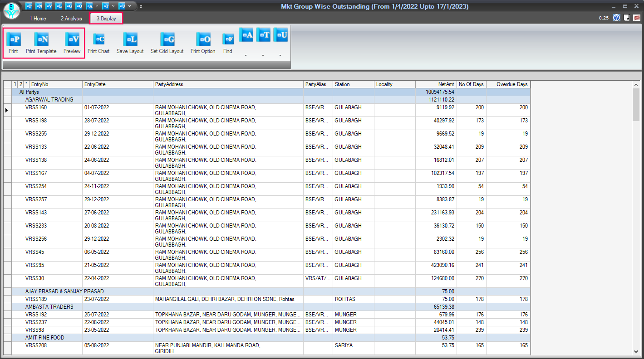Open the Customize Quick Access Toolbar arrow
The height and width of the screenshot is (359, 644).
click(x=141, y=6)
